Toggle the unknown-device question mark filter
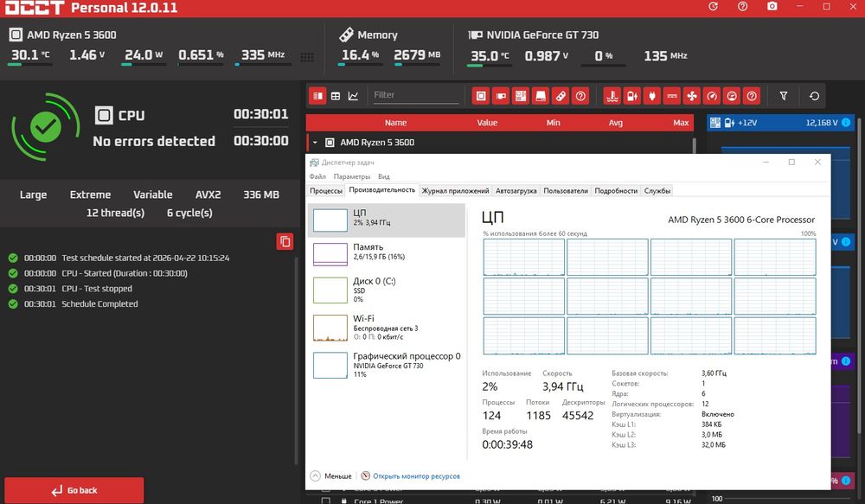Image resolution: width=865 pixels, height=504 pixels. [x=580, y=96]
